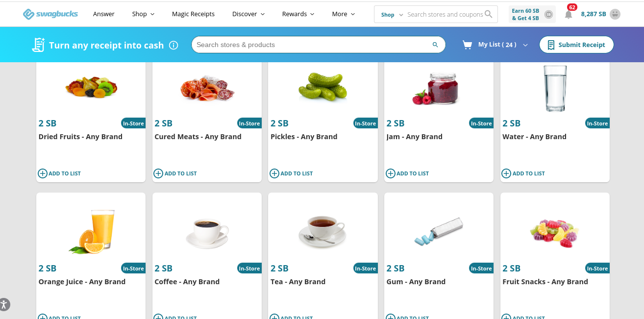Screen dimensions: 644x319
Task: Focus the Search stores & products field
Action: pyautogui.click(x=313, y=45)
